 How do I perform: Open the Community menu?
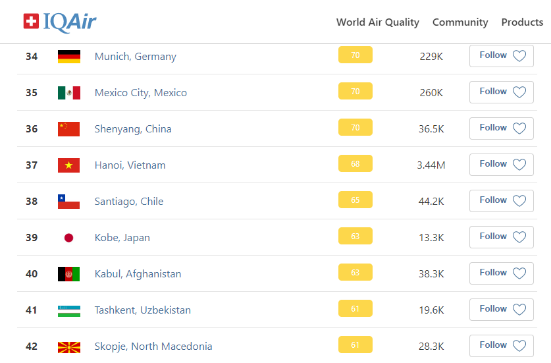[460, 22]
